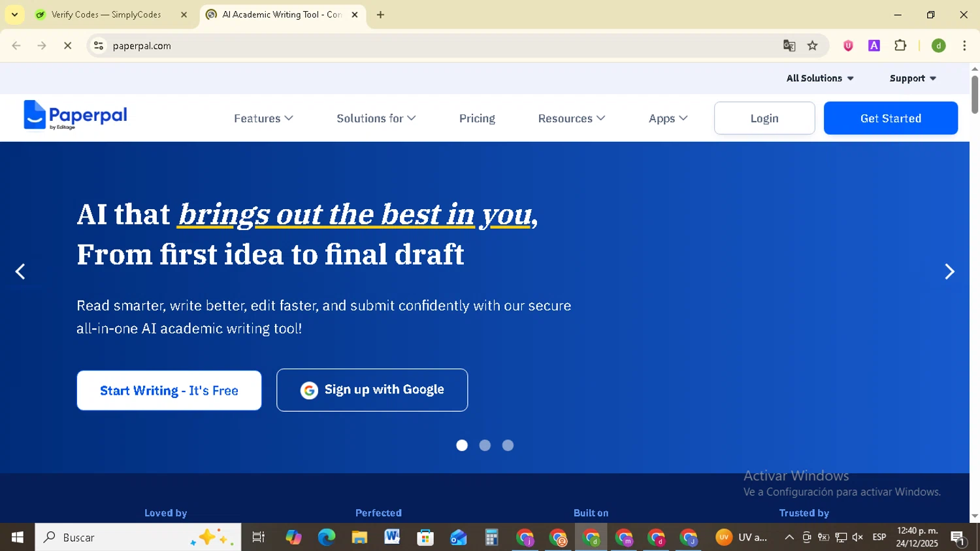The image size is (980, 551).
Task: Click the Paperpal logo
Action: pos(75,116)
